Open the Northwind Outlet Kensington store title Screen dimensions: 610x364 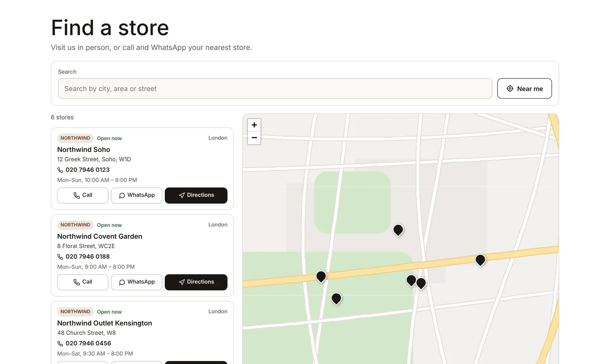point(104,323)
